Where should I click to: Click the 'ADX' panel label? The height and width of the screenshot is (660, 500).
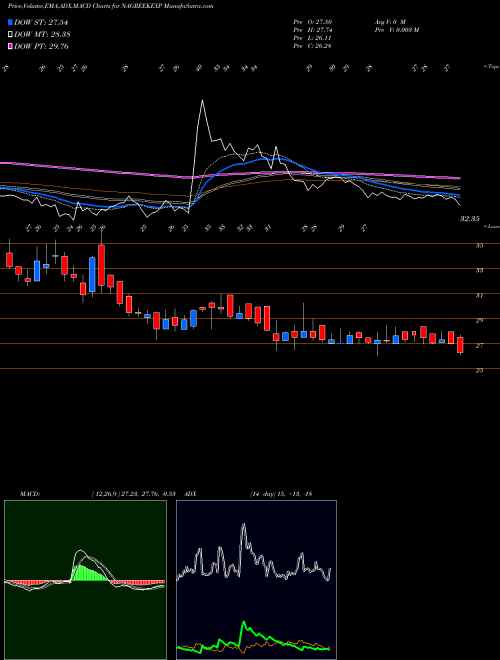(x=191, y=494)
